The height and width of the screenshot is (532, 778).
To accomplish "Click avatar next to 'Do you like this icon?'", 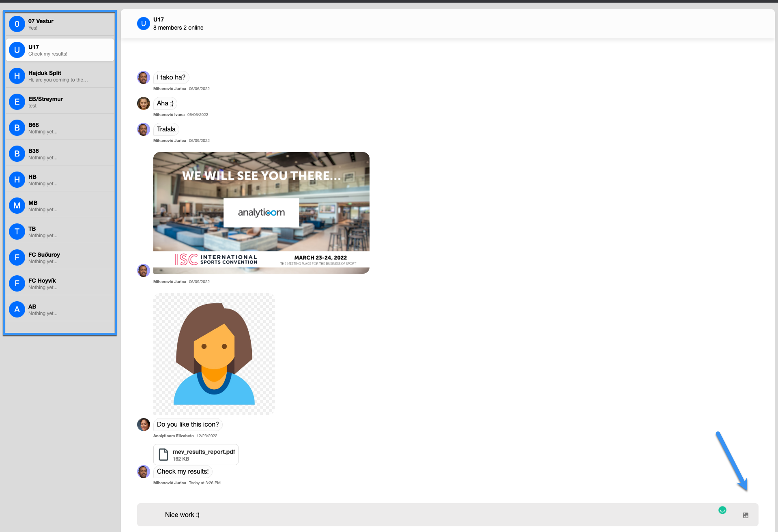I will click(x=144, y=425).
